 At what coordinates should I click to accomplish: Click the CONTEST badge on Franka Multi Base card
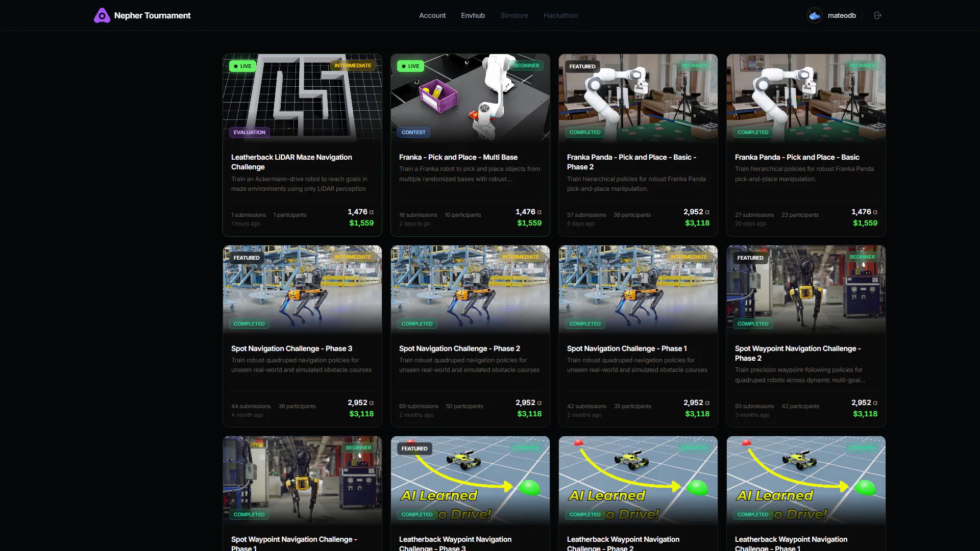click(413, 132)
